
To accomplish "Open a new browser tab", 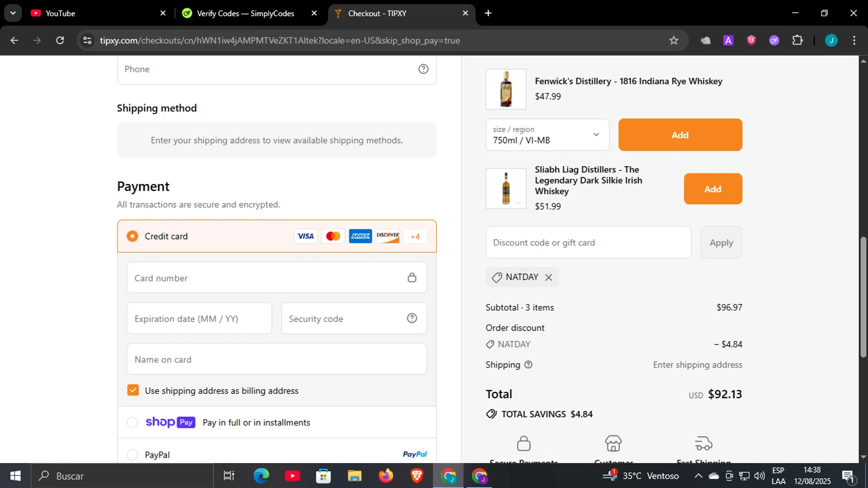I will [488, 13].
